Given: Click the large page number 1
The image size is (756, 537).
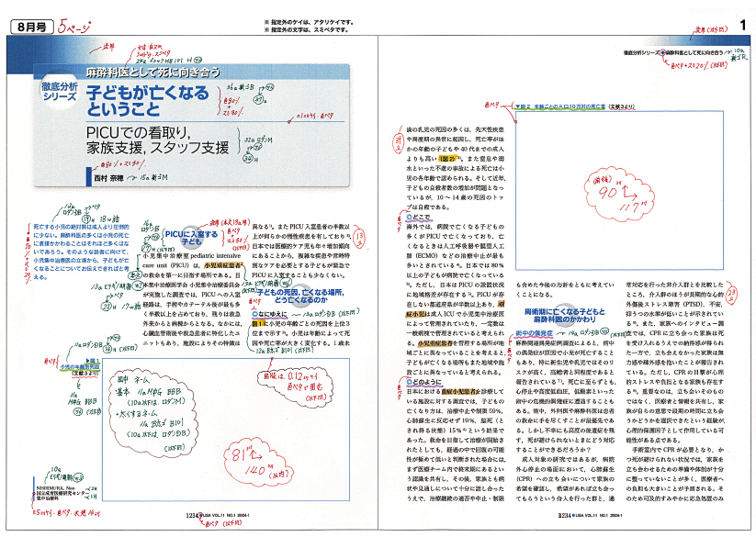Looking at the screenshot, I should click(x=742, y=28).
